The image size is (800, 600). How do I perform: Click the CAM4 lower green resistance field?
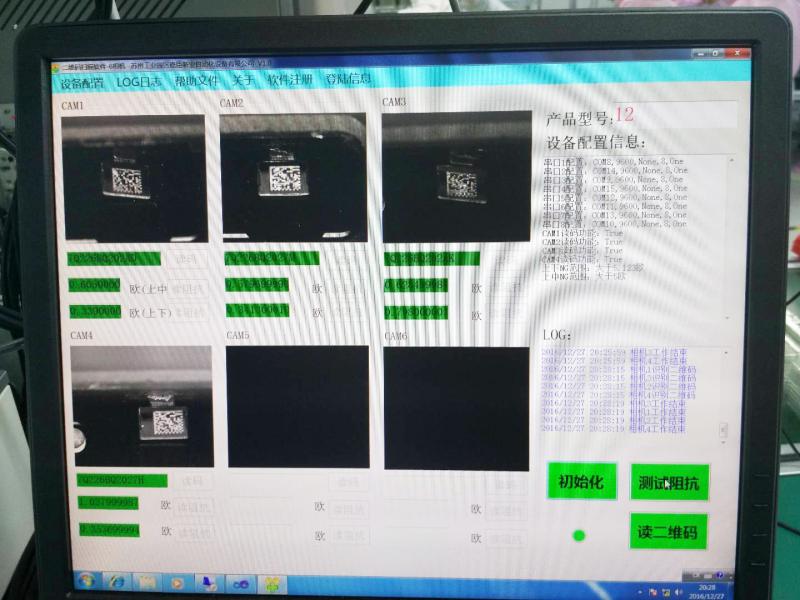(109, 530)
